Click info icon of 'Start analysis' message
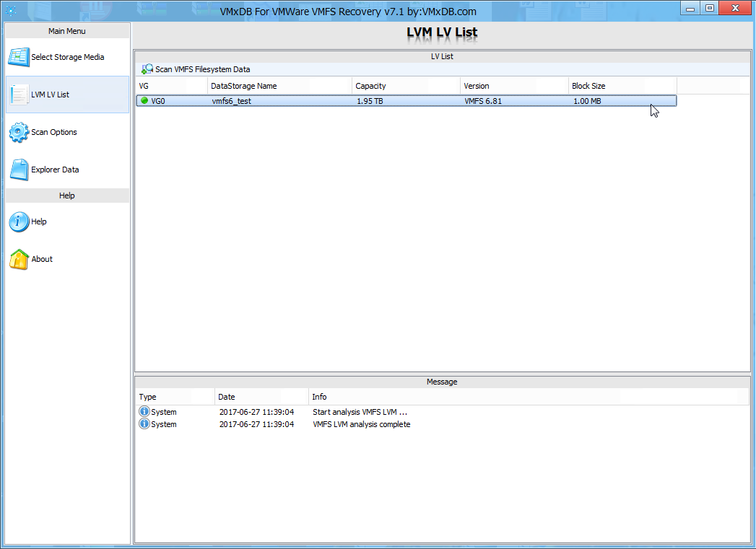The image size is (756, 549). coord(144,411)
